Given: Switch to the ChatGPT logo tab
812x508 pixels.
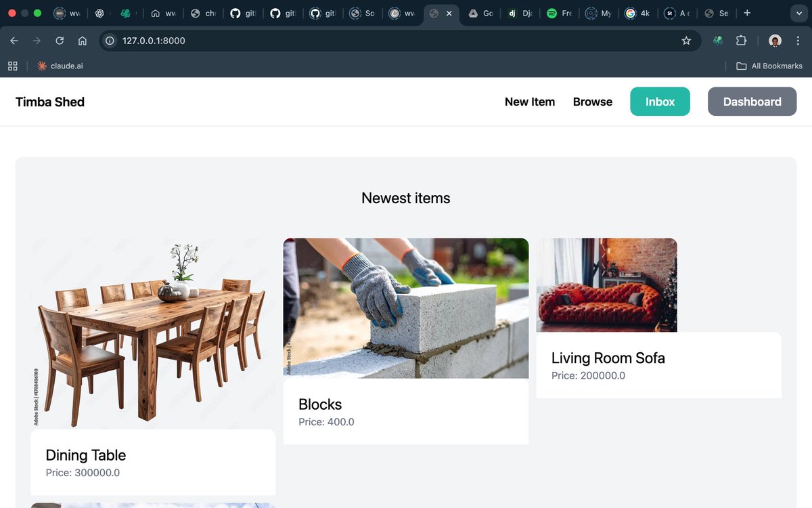Looking at the screenshot, I should coord(99,13).
